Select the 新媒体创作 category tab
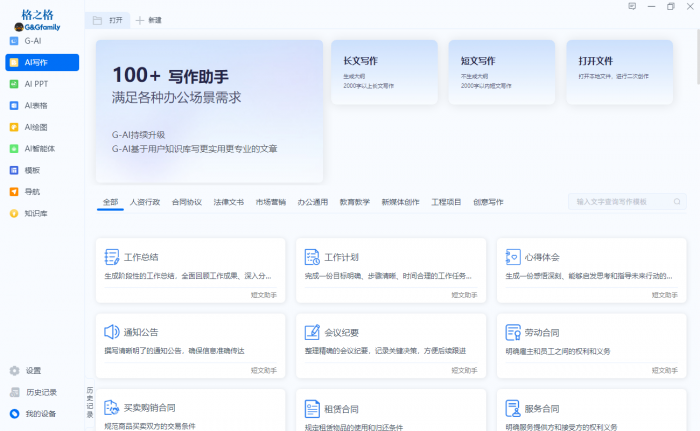This screenshot has height=431, width=700. click(x=400, y=202)
